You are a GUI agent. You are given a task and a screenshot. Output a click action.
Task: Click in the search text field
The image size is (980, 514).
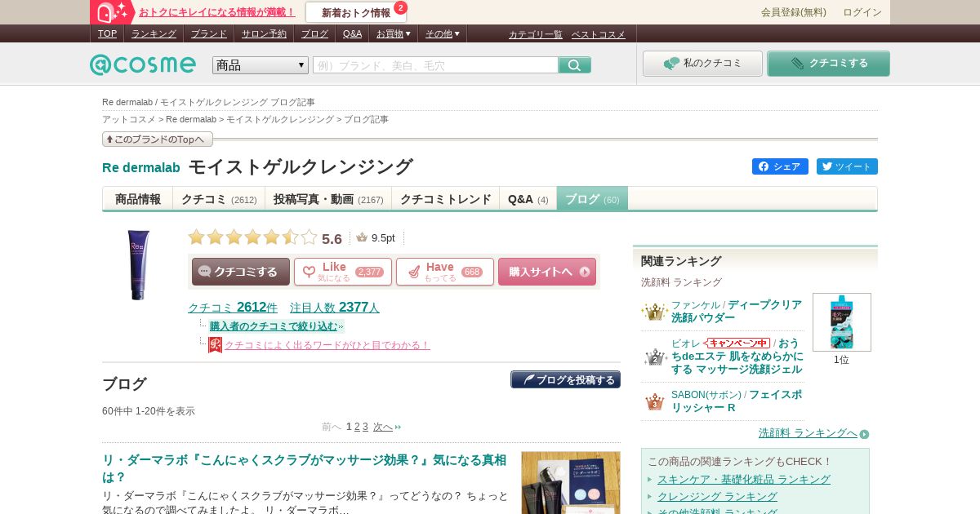[435, 65]
